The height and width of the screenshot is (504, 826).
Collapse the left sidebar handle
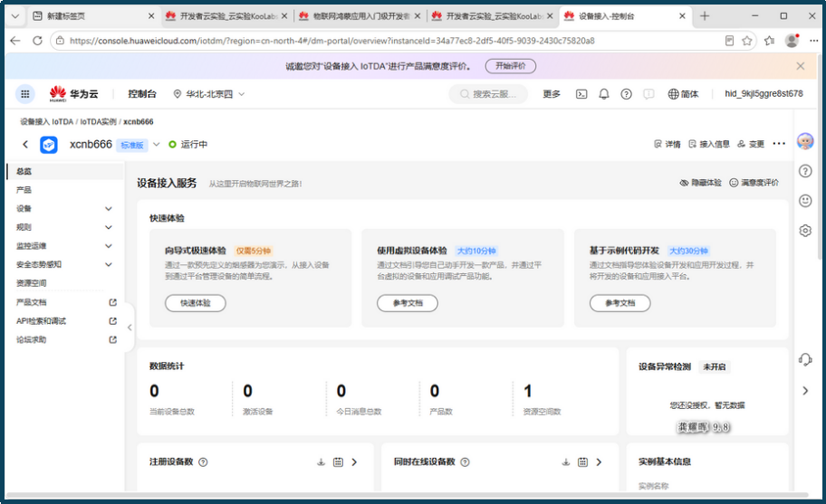pyautogui.click(x=130, y=328)
